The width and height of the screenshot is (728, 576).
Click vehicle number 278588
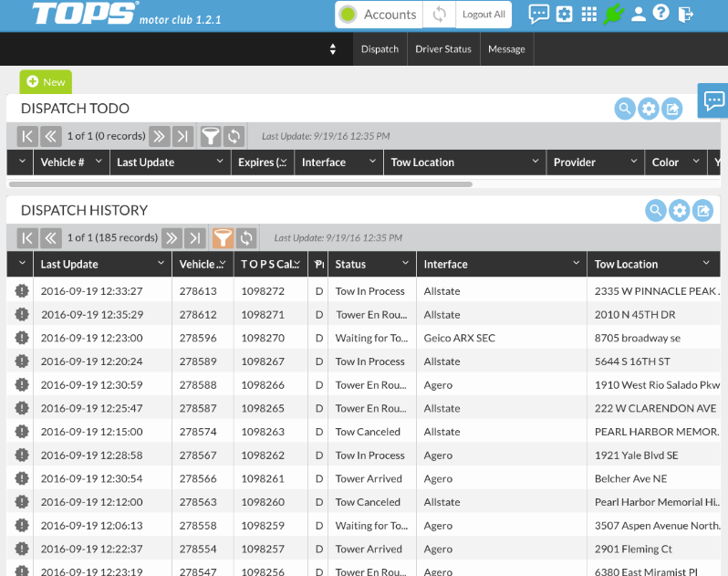(198, 385)
